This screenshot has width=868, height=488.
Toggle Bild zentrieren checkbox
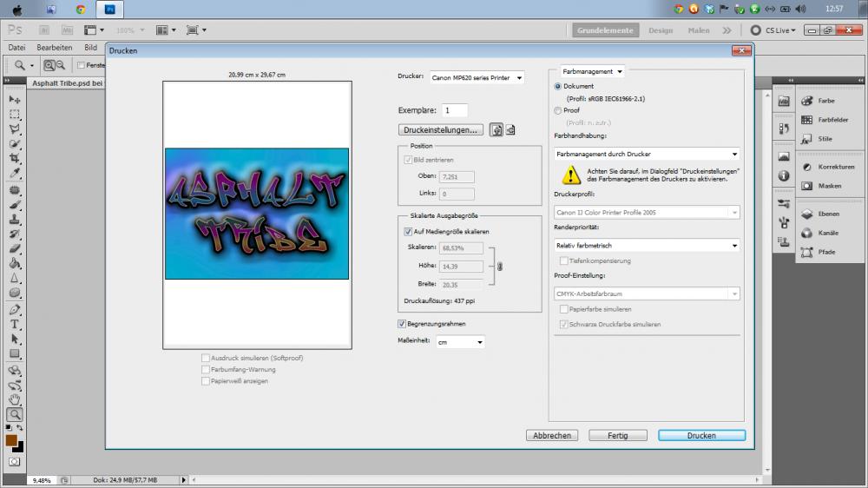(x=408, y=160)
